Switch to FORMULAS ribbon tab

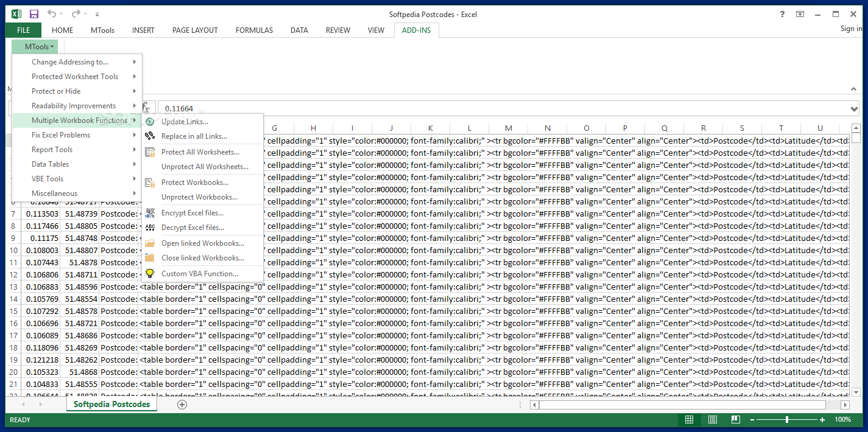click(x=254, y=30)
